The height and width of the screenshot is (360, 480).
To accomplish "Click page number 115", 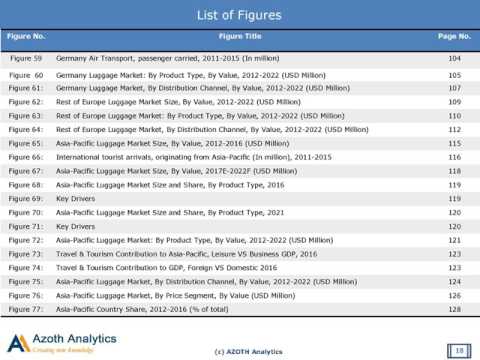I will coord(455,144).
